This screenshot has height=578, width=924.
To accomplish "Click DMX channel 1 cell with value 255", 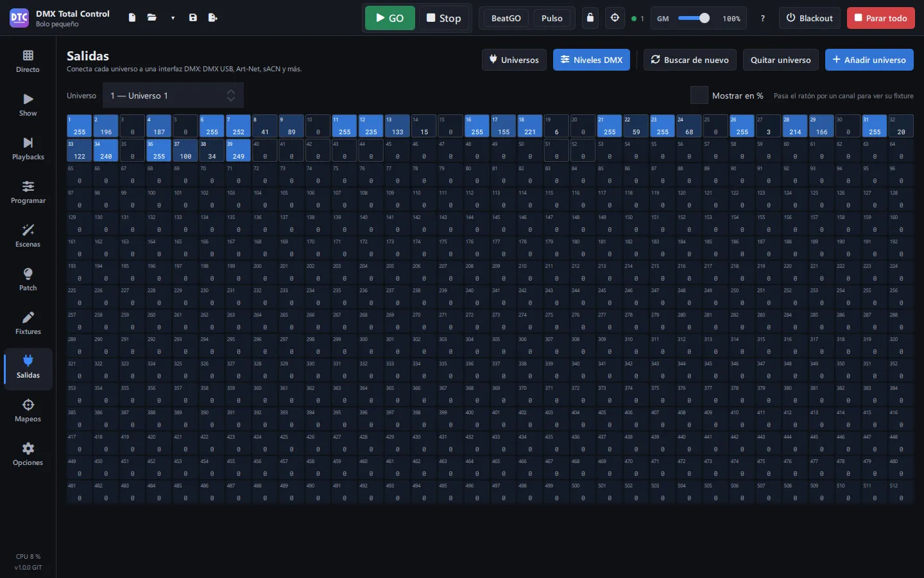I will [x=80, y=126].
